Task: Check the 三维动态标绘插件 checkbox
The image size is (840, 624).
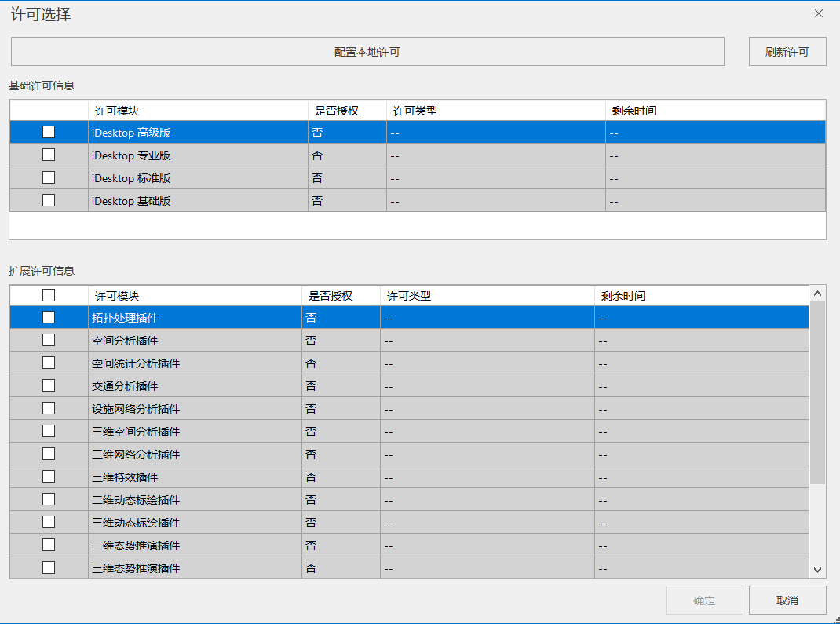Action: (x=49, y=522)
